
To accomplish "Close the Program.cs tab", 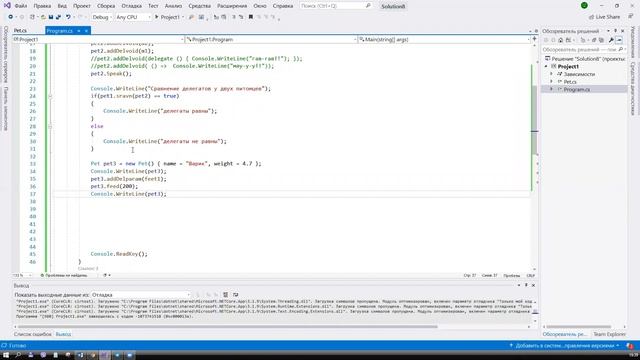I will 86,31.
